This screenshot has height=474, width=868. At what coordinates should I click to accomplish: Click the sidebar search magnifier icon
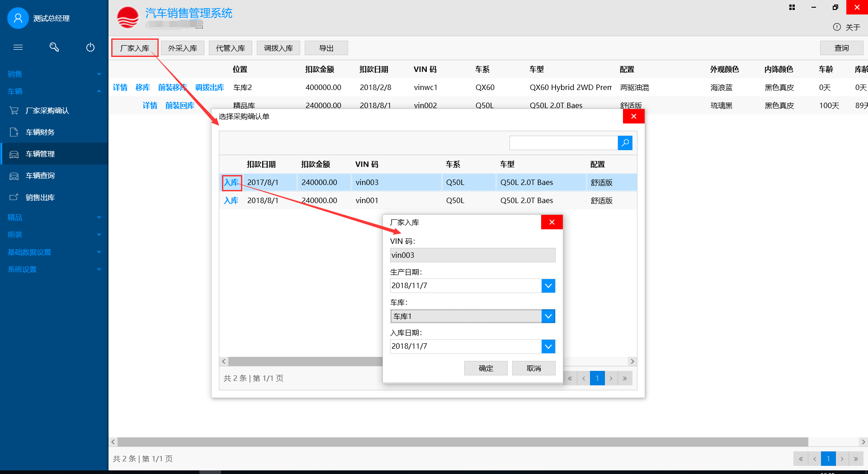pyautogui.click(x=54, y=47)
